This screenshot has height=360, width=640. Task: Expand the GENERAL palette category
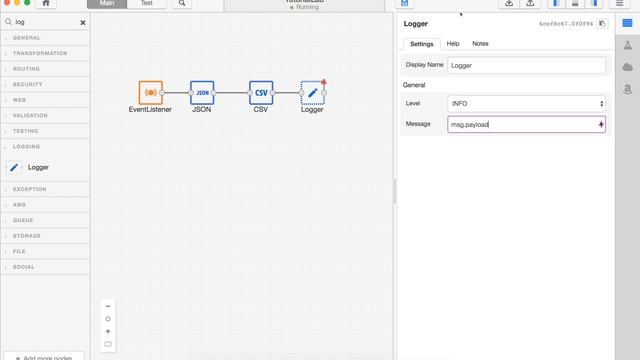[x=45, y=38]
